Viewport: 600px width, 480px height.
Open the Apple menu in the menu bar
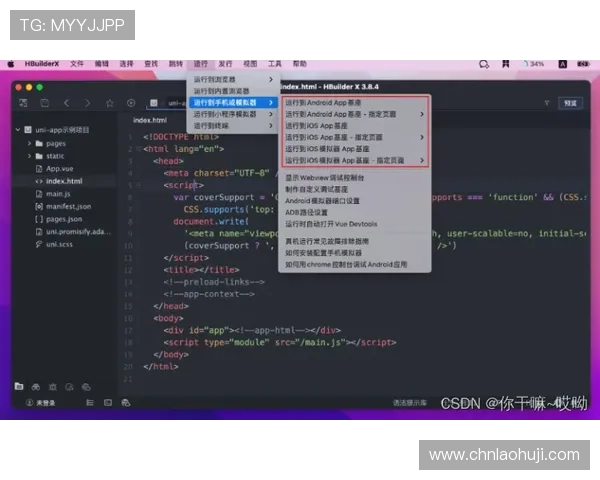pyautogui.click(x=14, y=63)
